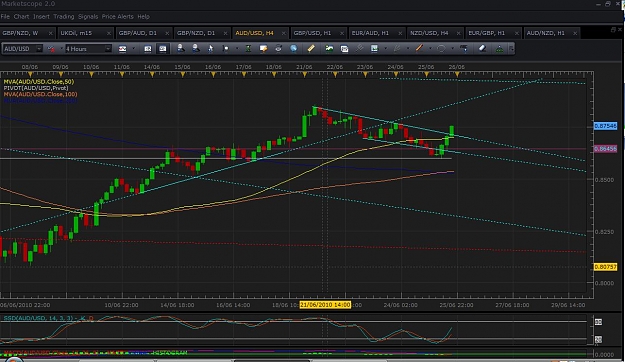Screen dimensions: 625x362
Task: Toggle the highlighted pressed view-mode button
Action: tap(163, 49)
